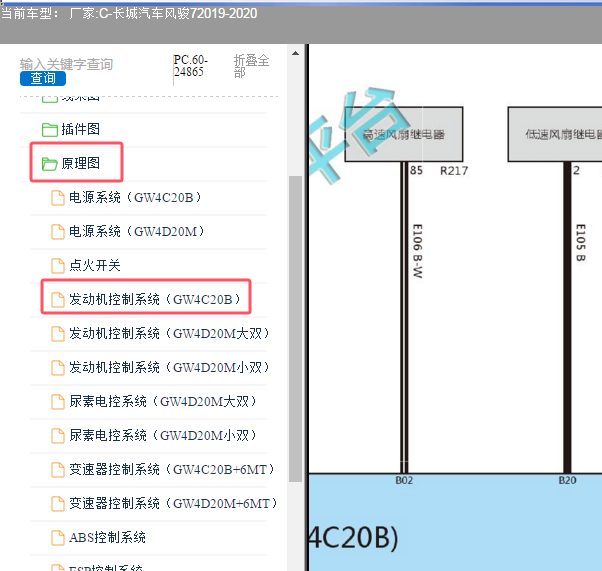
Task: Open 变速器控制系统（GW4D20M+6MT）
Action: (x=174, y=503)
